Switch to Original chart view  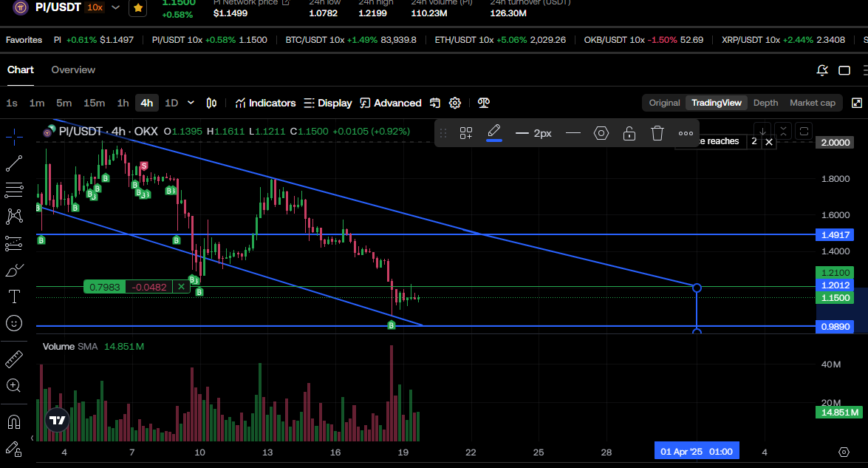pos(664,103)
